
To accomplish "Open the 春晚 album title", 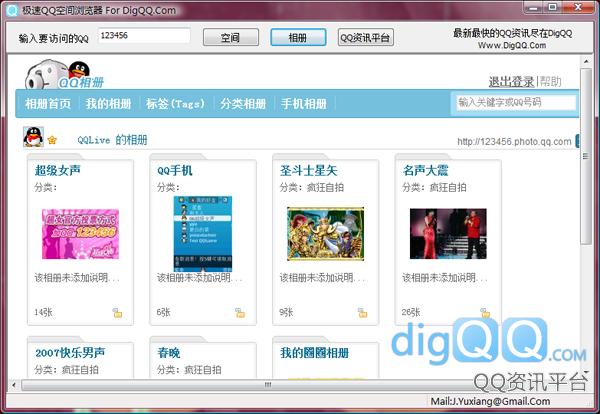I will coord(169,352).
